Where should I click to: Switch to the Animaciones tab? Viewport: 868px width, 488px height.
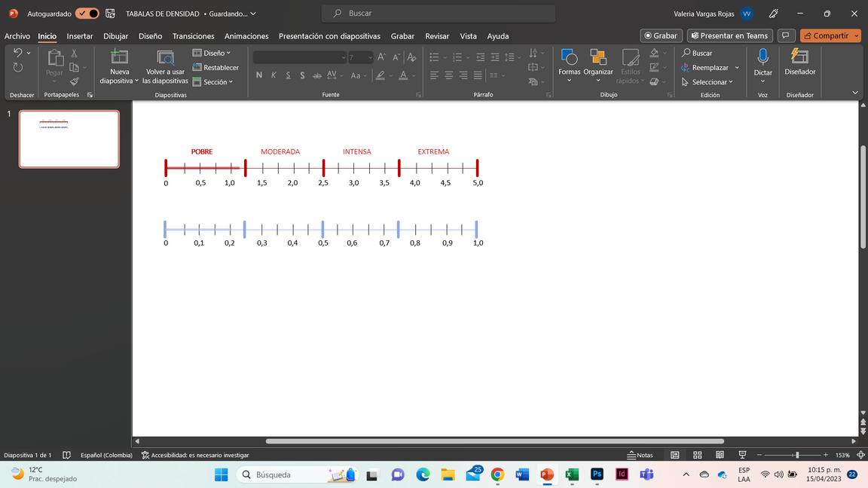point(246,36)
